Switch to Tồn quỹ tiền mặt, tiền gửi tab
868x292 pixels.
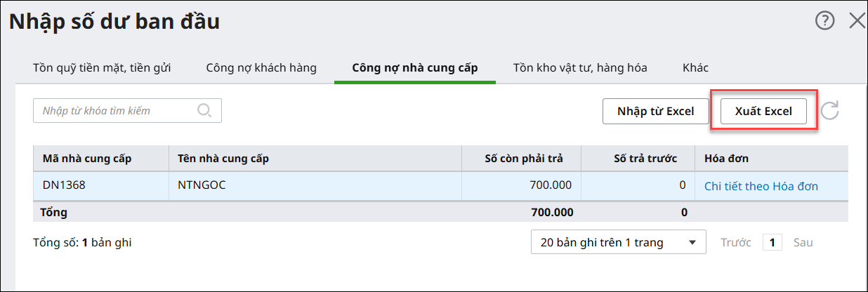pos(102,68)
